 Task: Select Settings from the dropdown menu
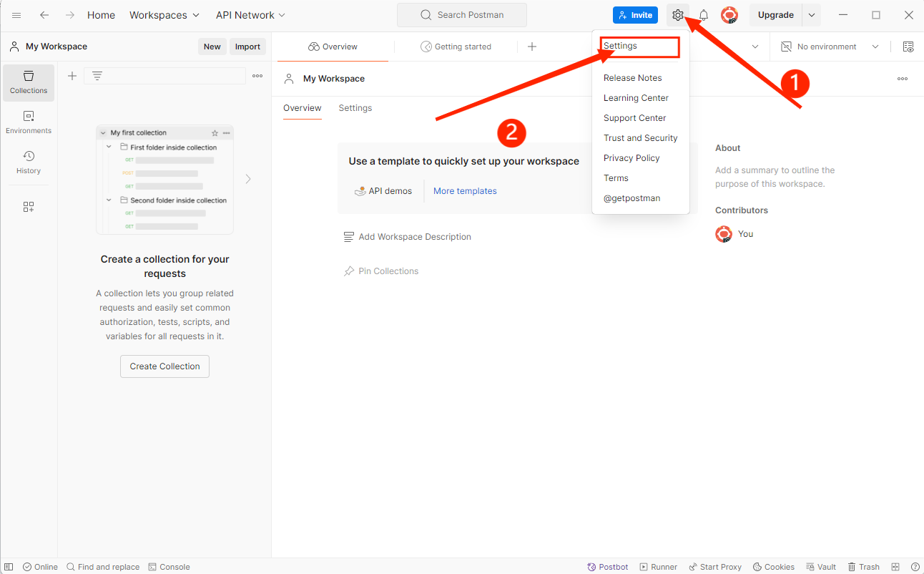click(x=620, y=46)
